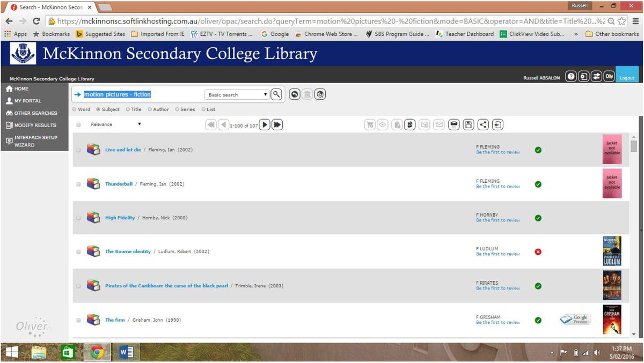Image resolution: width=644 pixels, height=363 pixels.
Task: Select the Word search radio button
Action: click(75, 109)
